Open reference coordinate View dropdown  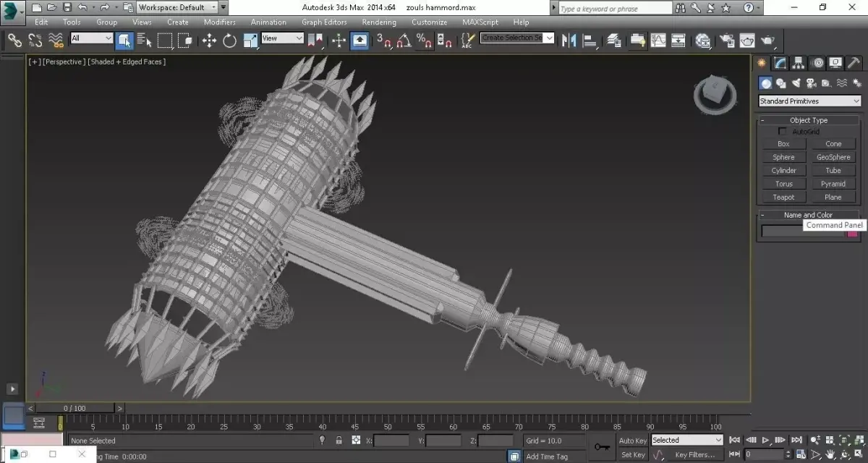pos(282,38)
